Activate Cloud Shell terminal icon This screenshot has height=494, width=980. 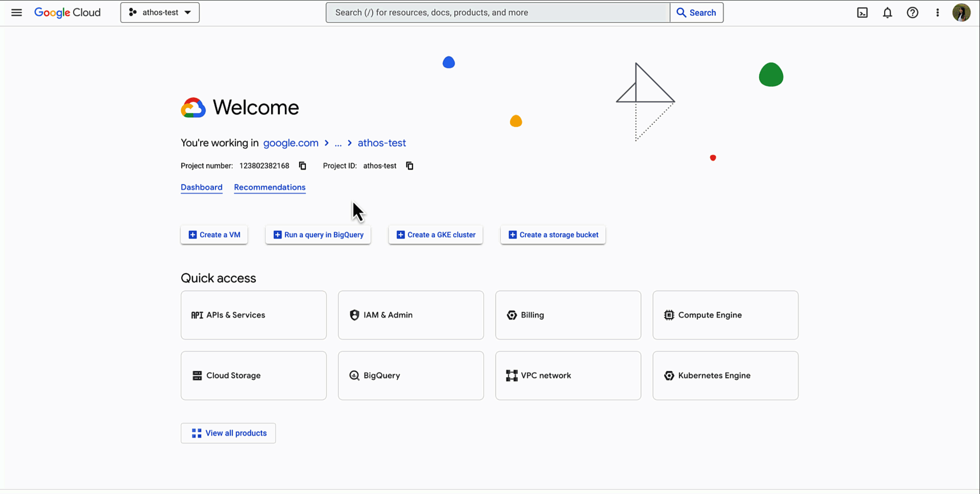click(862, 13)
